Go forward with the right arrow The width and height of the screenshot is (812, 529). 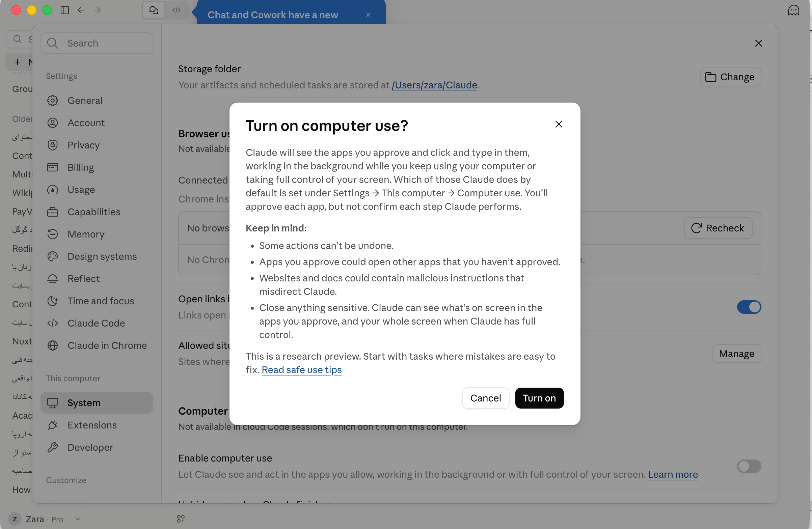coord(97,10)
